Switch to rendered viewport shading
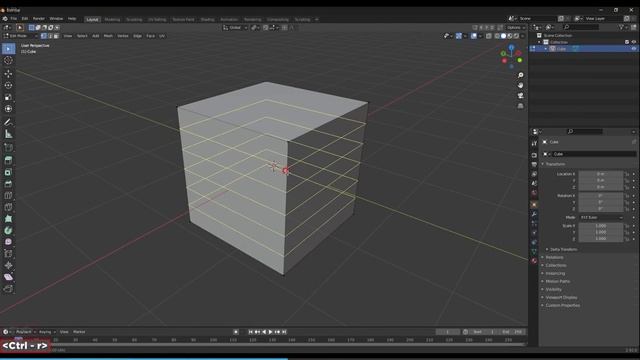 click(x=516, y=36)
